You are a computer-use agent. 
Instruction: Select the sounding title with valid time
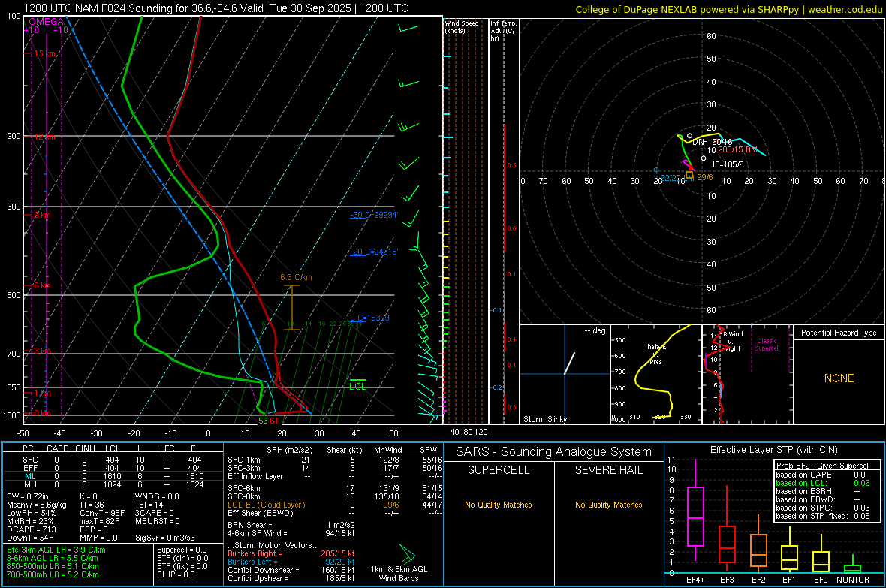pos(215,8)
